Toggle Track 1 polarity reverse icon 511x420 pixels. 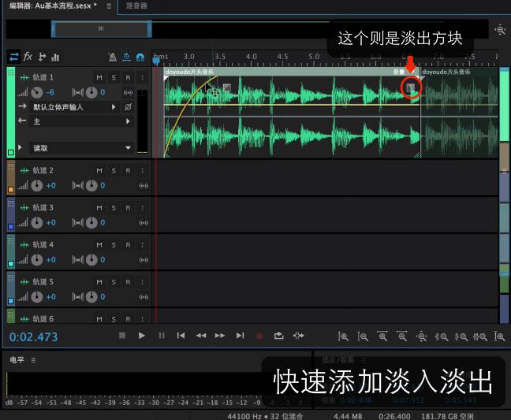(128, 107)
